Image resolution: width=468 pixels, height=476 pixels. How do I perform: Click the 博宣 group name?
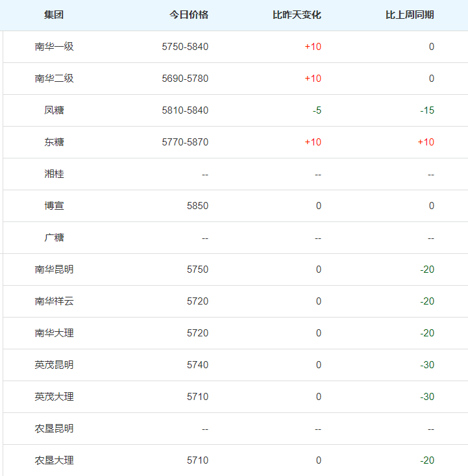(x=54, y=206)
